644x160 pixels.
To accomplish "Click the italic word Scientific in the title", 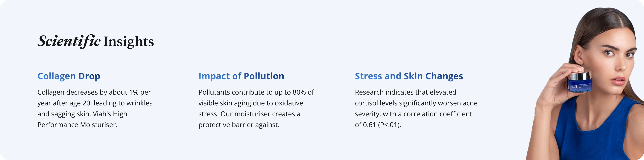I will pyautogui.click(x=69, y=41).
